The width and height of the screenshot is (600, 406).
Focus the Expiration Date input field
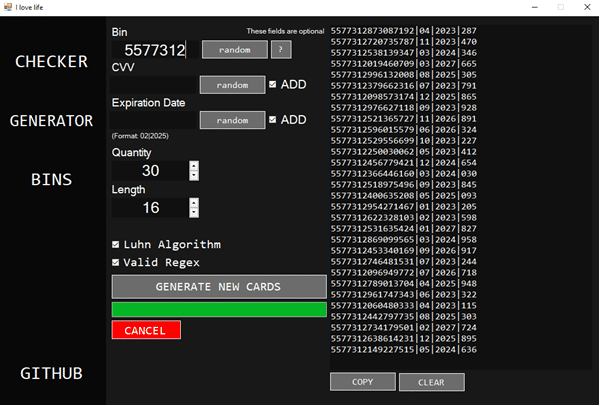click(153, 120)
